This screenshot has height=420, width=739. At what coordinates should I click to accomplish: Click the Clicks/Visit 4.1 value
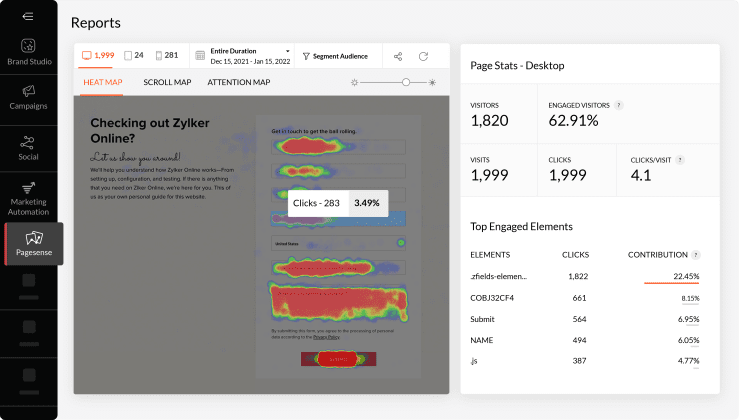click(640, 175)
